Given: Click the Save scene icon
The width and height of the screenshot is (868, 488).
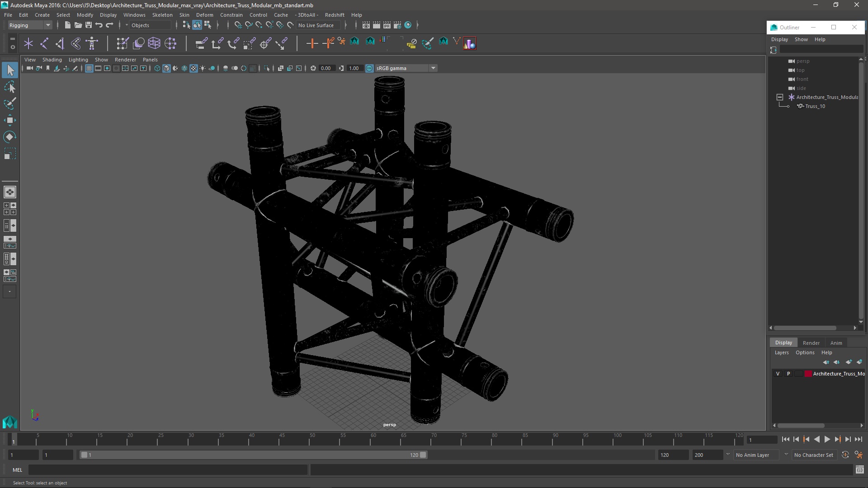Looking at the screenshot, I should [89, 25].
